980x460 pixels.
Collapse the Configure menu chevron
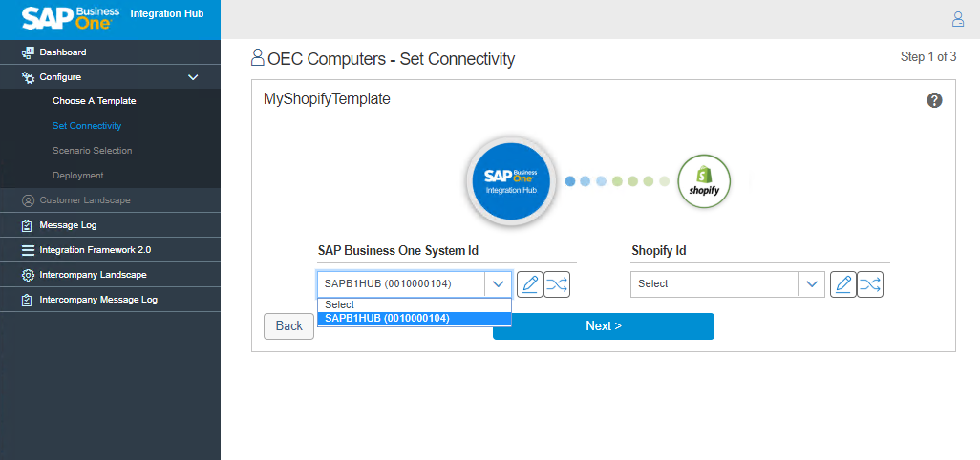tap(193, 77)
